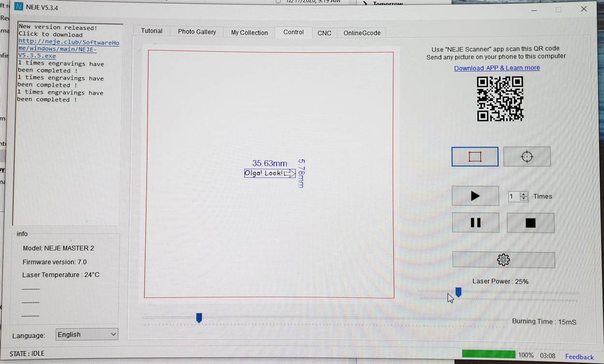The image size is (604, 364).
Task: Click the Feedback link in status bar
Action: pyautogui.click(x=579, y=357)
